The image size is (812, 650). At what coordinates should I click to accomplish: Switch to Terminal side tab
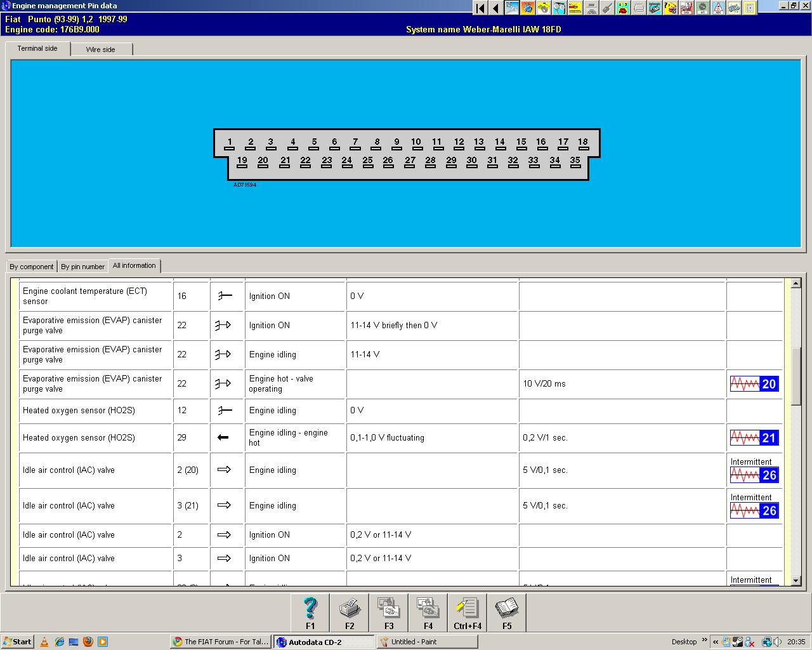coord(37,48)
